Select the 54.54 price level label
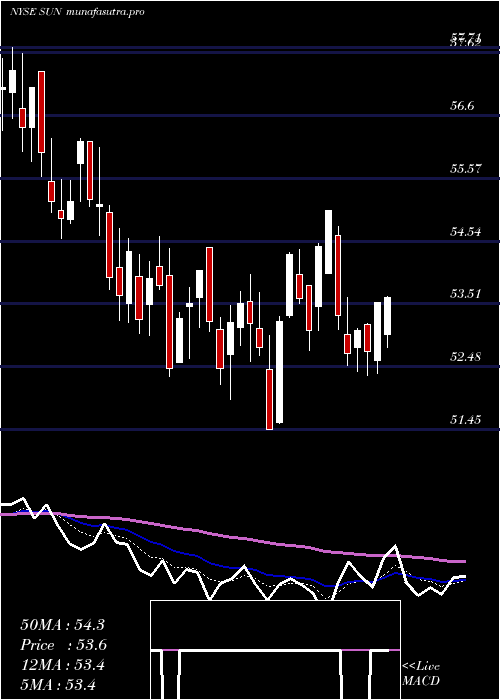 [x=465, y=232]
